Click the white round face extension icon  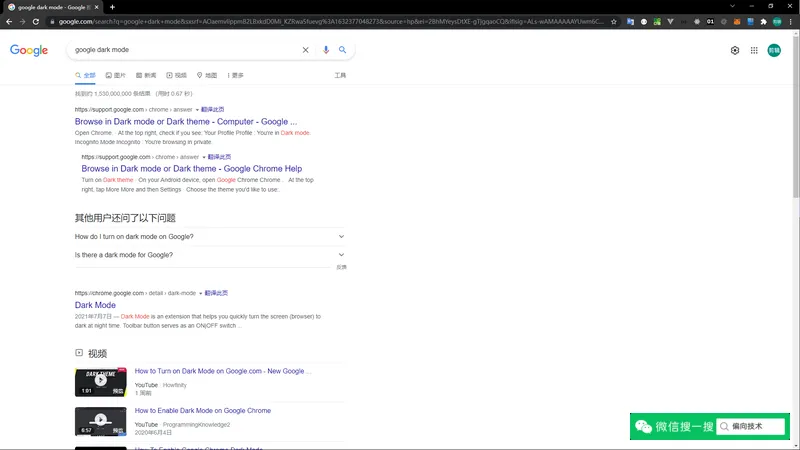644,21
